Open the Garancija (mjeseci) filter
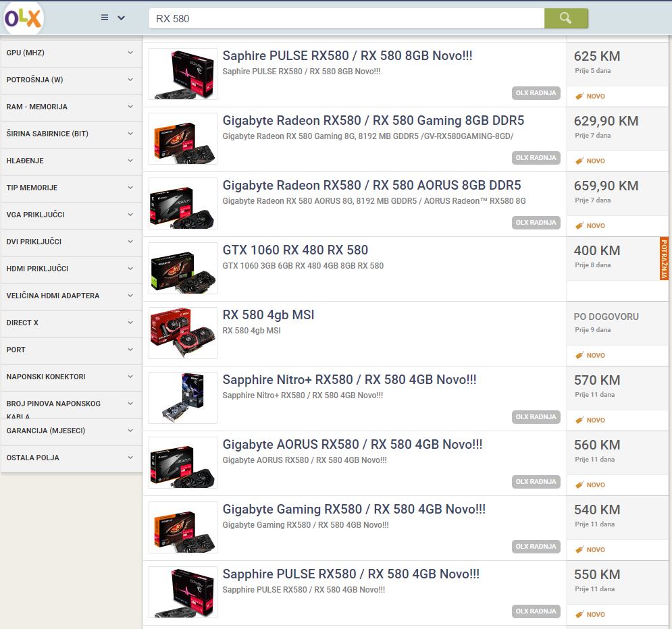Screen dimensions: 672x629 [x=71, y=431]
